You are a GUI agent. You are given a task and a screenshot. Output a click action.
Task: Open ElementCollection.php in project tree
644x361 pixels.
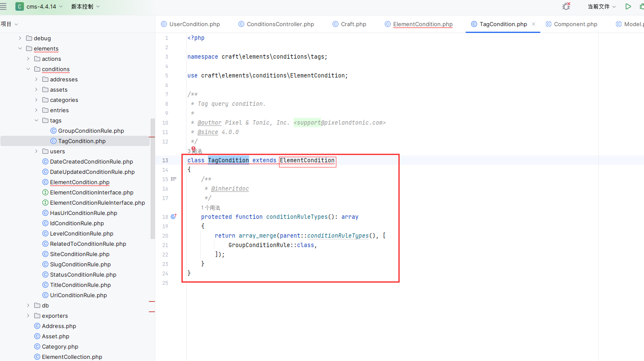click(68, 357)
